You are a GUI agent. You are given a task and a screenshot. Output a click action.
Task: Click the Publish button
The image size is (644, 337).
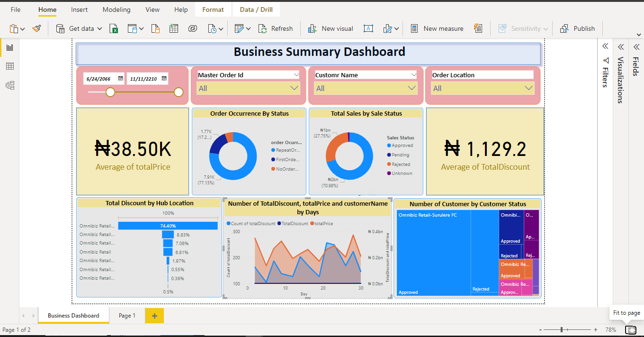tap(578, 28)
